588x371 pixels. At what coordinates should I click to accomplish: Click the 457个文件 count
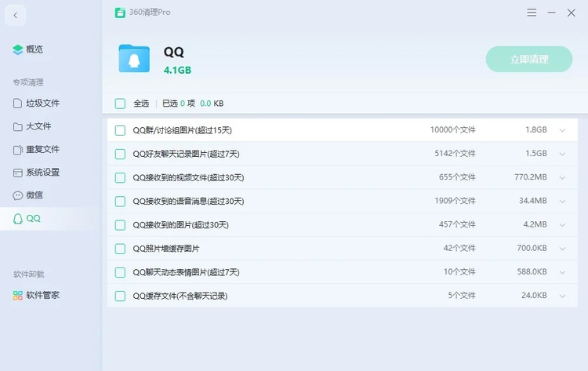point(457,224)
